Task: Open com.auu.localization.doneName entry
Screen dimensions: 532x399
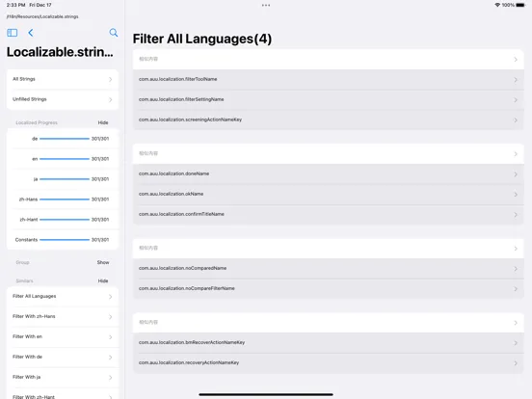Action: (328, 174)
